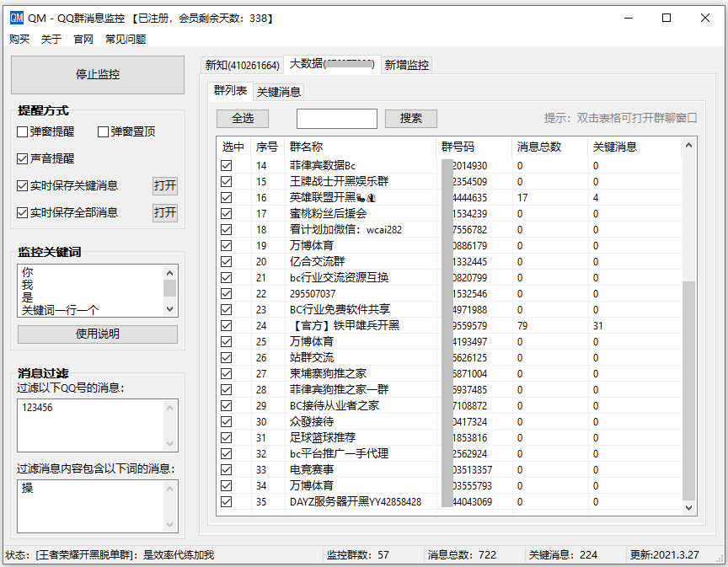
Task: Uncheck 实时保存关键消息 option
Action: coord(23,186)
